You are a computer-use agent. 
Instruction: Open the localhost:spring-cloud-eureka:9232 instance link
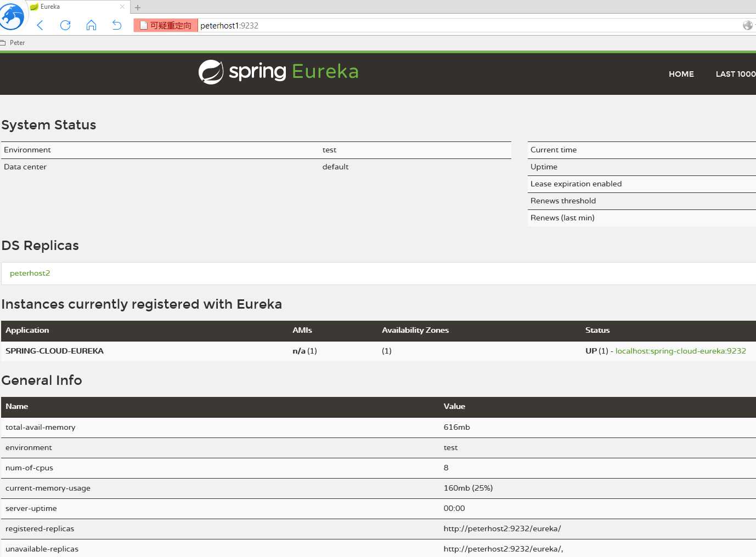point(681,351)
